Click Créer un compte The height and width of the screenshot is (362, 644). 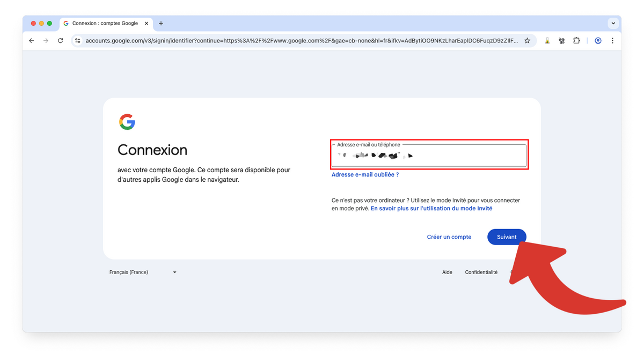pyautogui.click(x=449, y=237)
